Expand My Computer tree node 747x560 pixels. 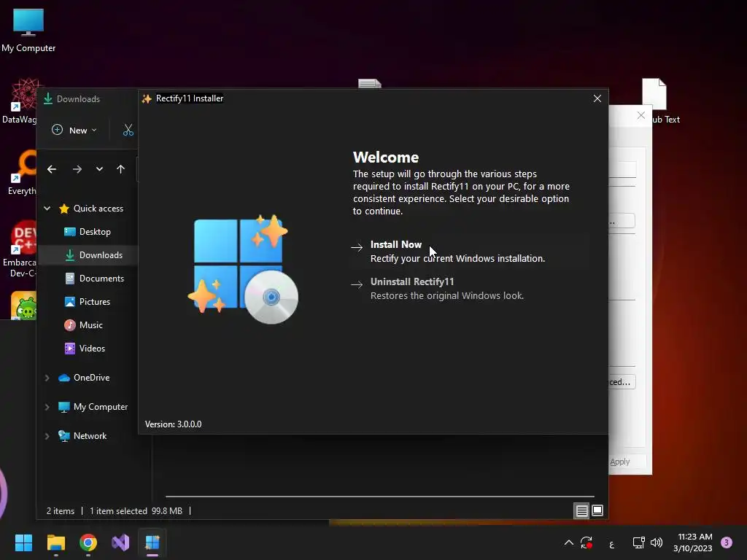pos(47,407)
